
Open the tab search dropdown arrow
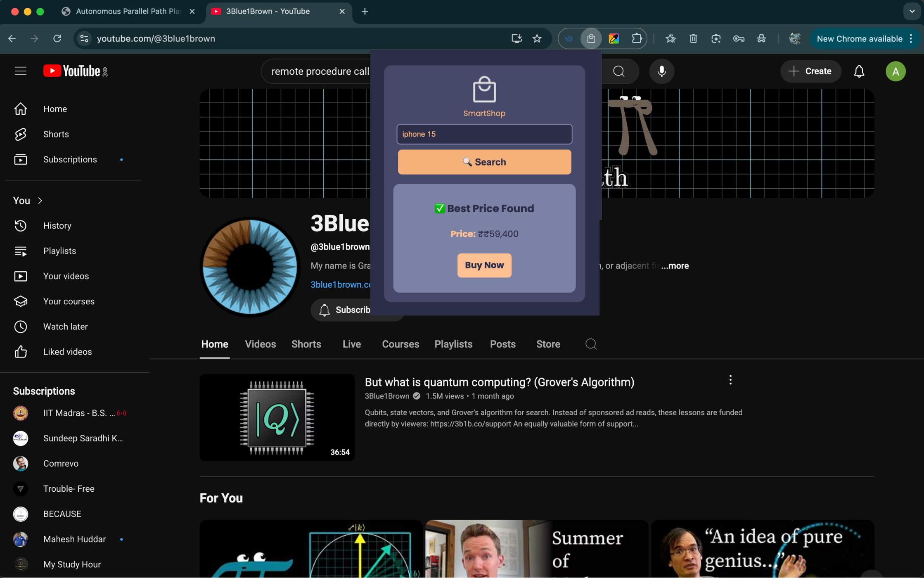[912, 12]
